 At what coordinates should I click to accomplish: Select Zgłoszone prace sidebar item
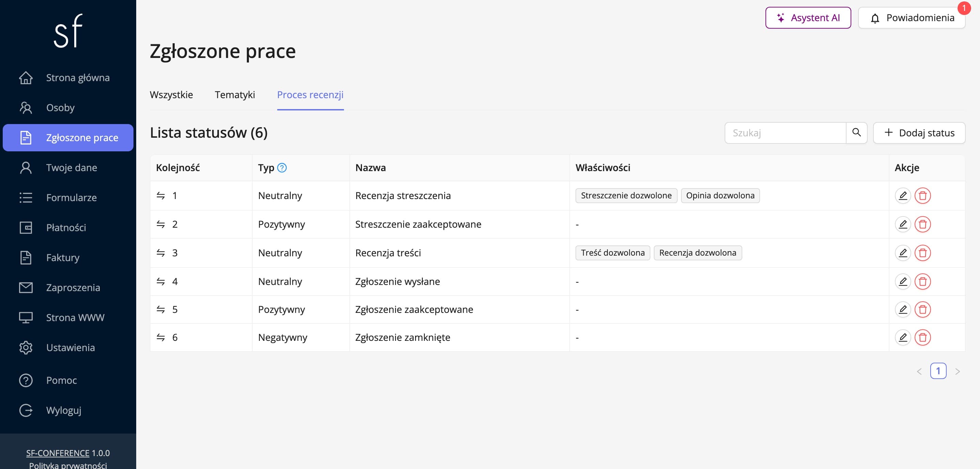point(68,138)
